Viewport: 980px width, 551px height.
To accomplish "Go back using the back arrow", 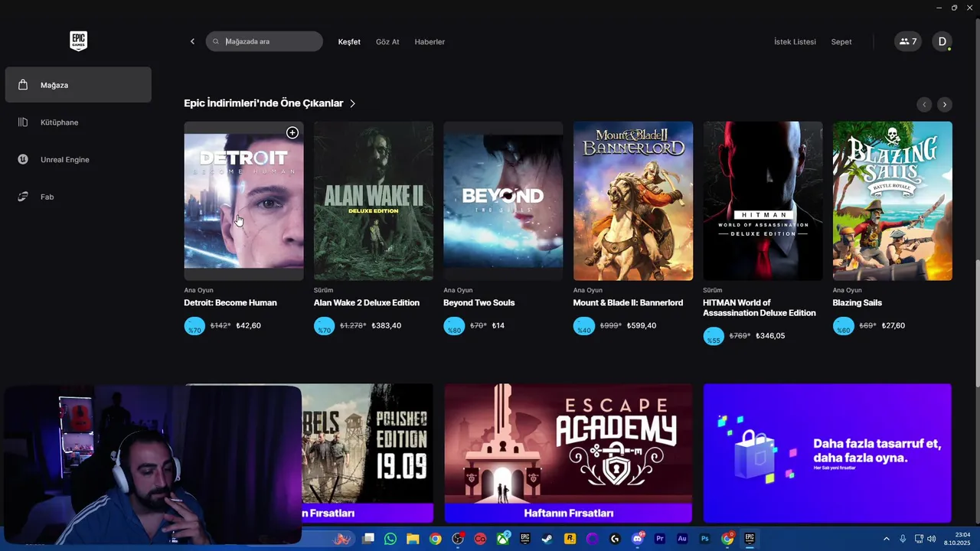I will click(x=192, y=41).
